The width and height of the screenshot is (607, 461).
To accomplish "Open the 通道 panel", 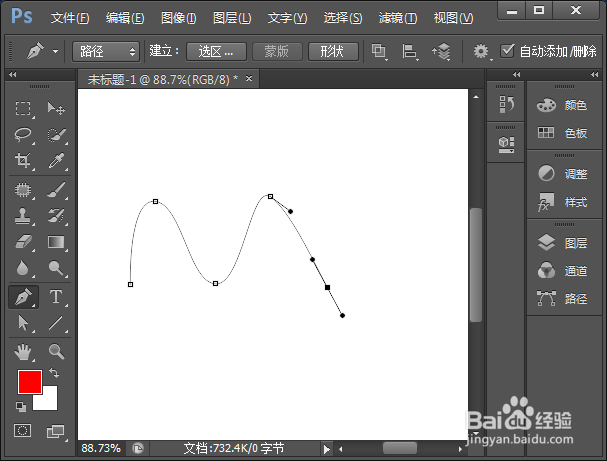I will click(x=563, y=271).
